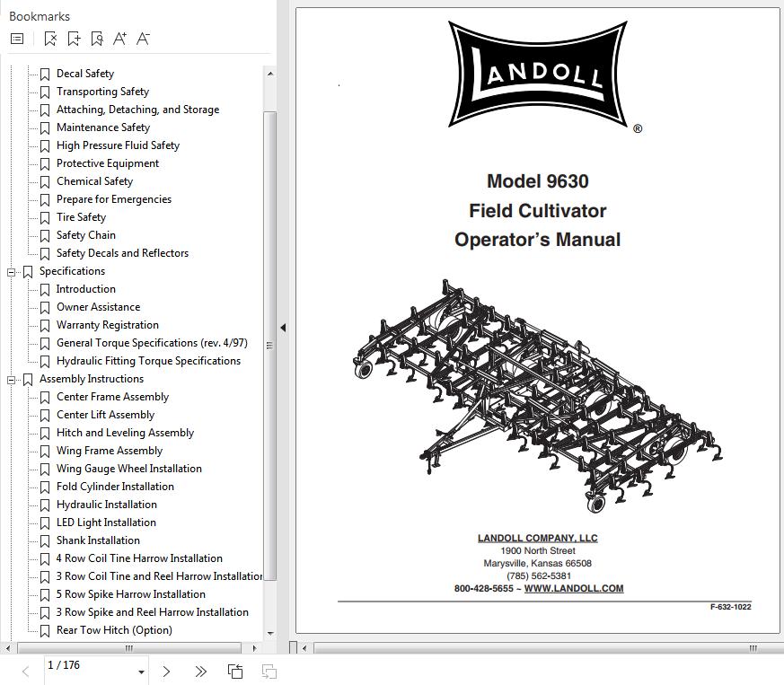Open Wing Gauge Wheel Installation bookmark
Viewport: 784px width, 685px height.
click(x=129, y=469)
